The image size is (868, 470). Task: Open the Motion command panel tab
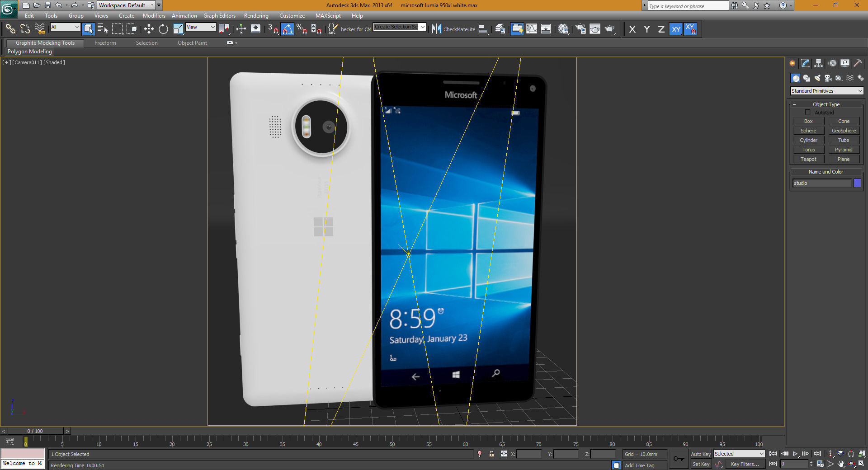coord(832,63)
